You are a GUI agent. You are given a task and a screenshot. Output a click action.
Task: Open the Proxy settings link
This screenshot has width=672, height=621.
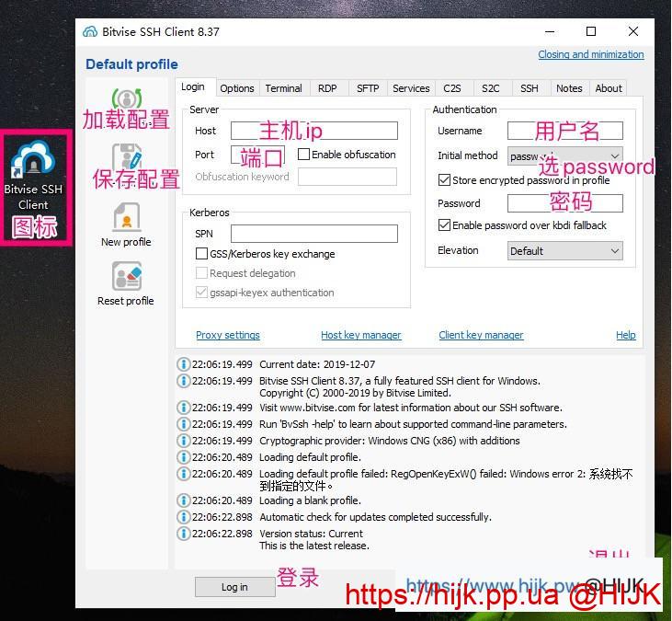(x=227, y=335)
